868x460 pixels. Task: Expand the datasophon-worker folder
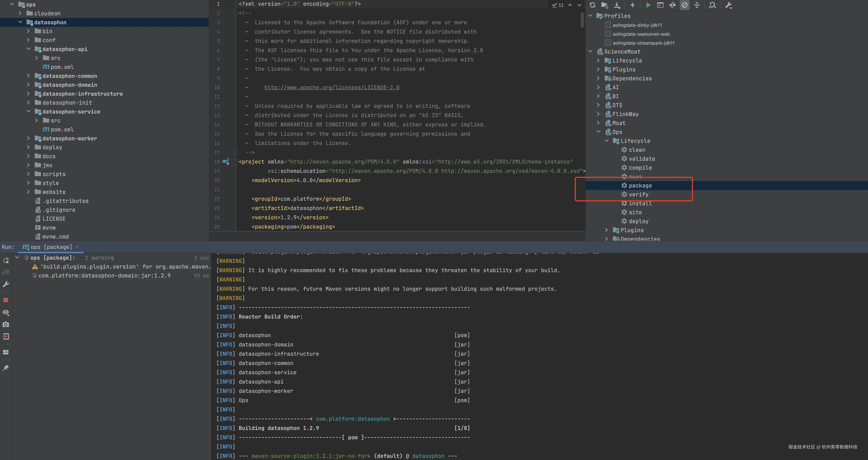pos(28,138)
